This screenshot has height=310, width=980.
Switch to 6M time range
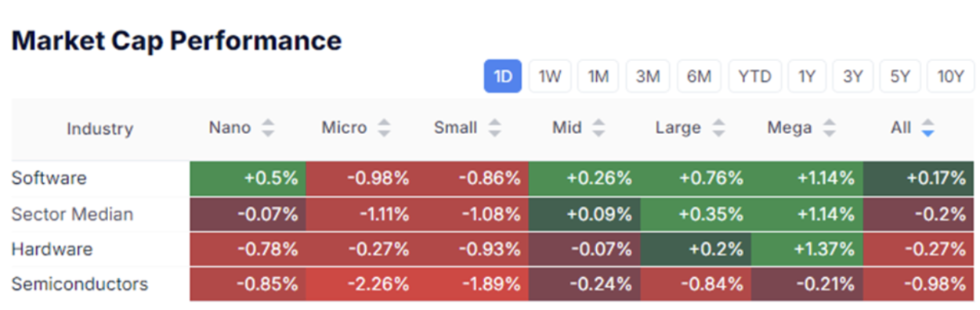pos(699,77)
